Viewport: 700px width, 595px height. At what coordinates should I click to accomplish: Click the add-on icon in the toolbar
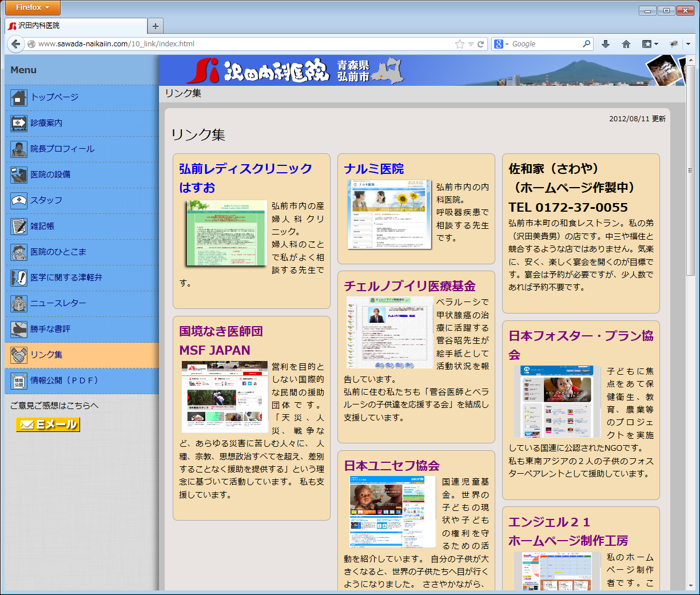[674, 44]
